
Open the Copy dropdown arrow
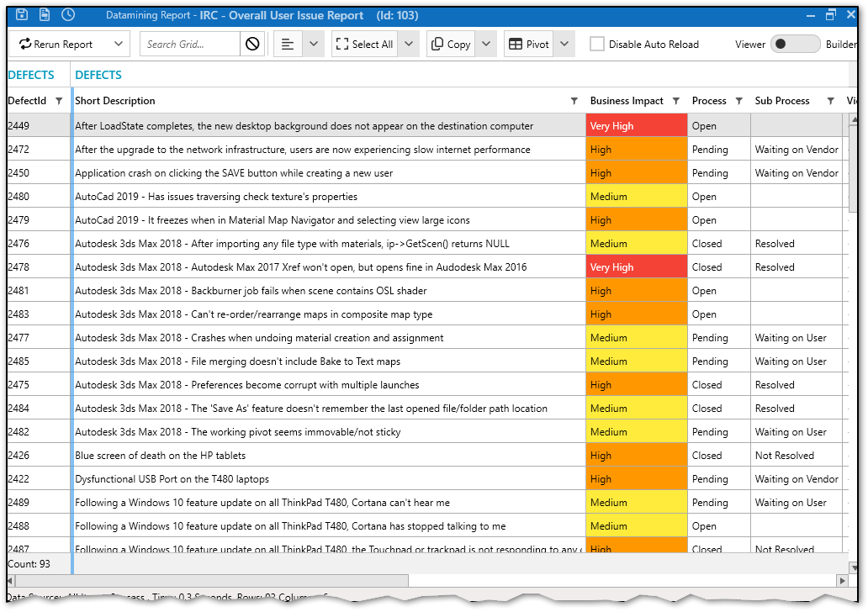tap(485, 45)
